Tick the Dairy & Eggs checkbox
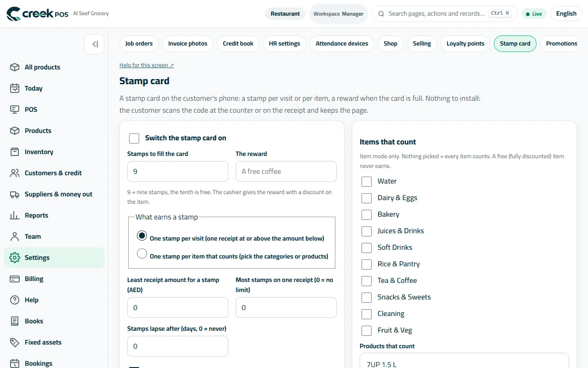 pyautogui.click(x=367, y=198)
